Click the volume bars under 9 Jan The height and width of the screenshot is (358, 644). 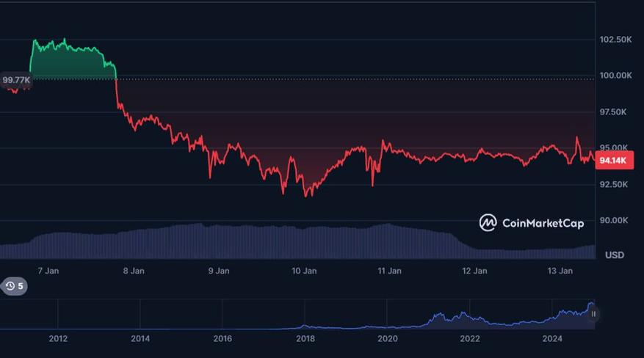219,242
